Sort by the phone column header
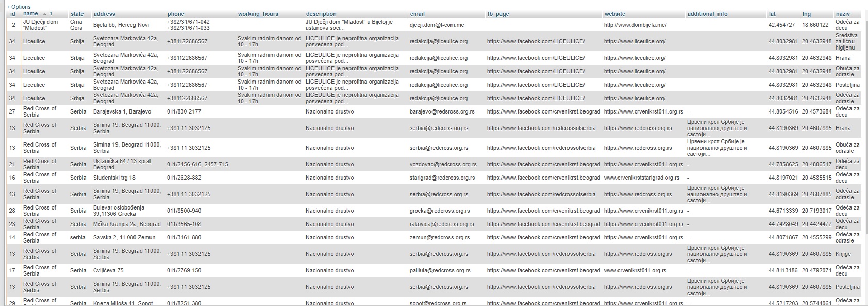The width and height of the screenshot is (868, 306). click(176, 14)
